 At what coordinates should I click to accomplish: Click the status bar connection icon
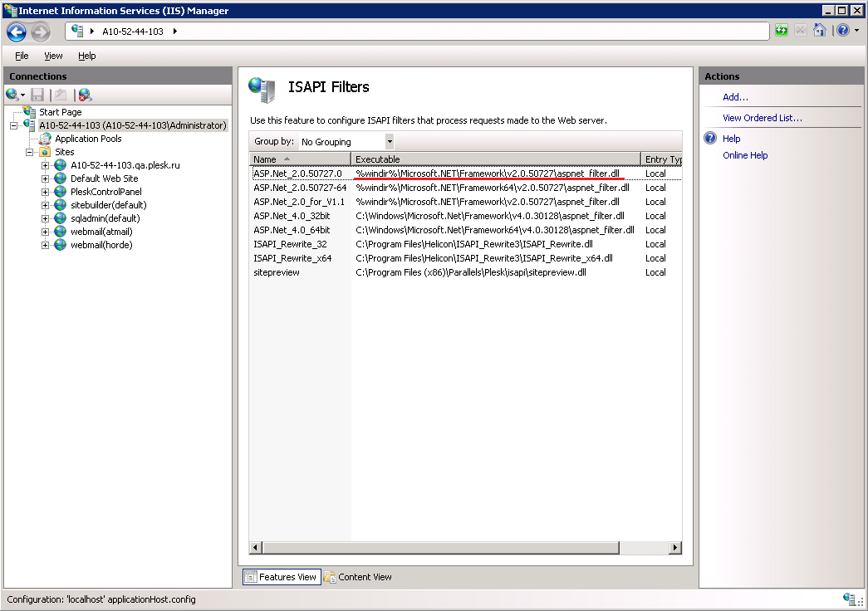tap(849, 599)
